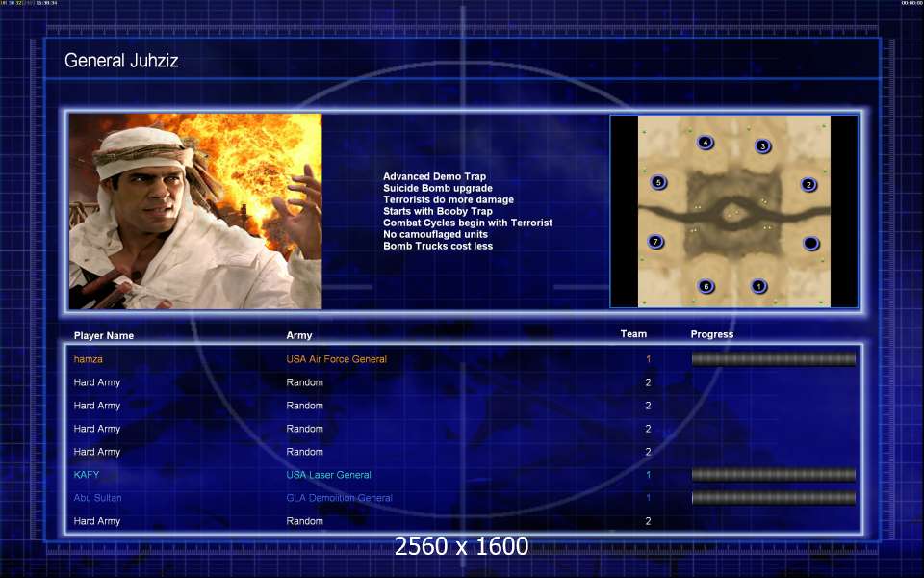The image size is (924, 578).
Task: Click "USA Air Force General" army entry
Action: coord(337,359)
